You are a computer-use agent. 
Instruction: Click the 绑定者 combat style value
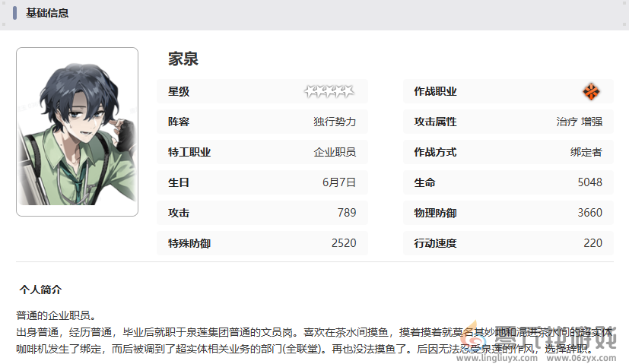(586, 152)
